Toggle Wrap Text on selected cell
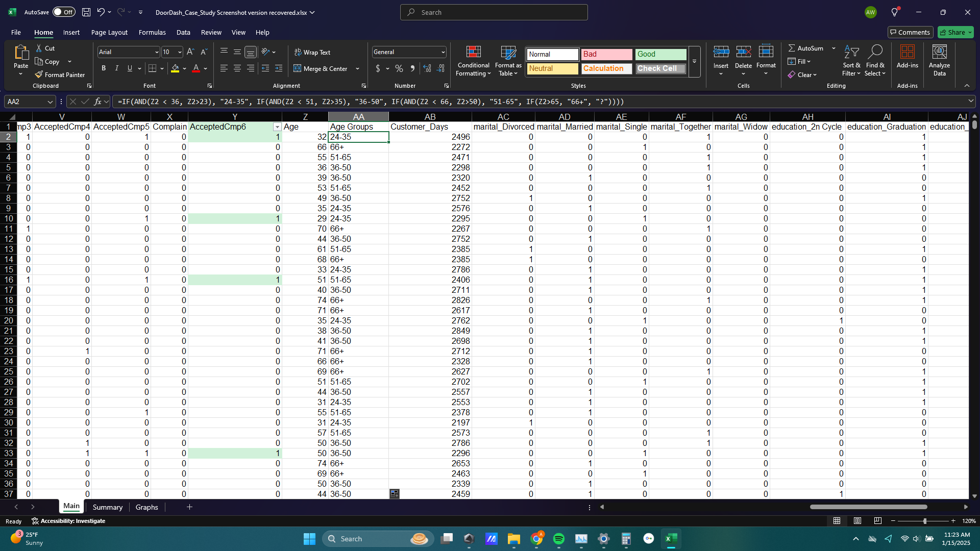 tap(312, 52)
